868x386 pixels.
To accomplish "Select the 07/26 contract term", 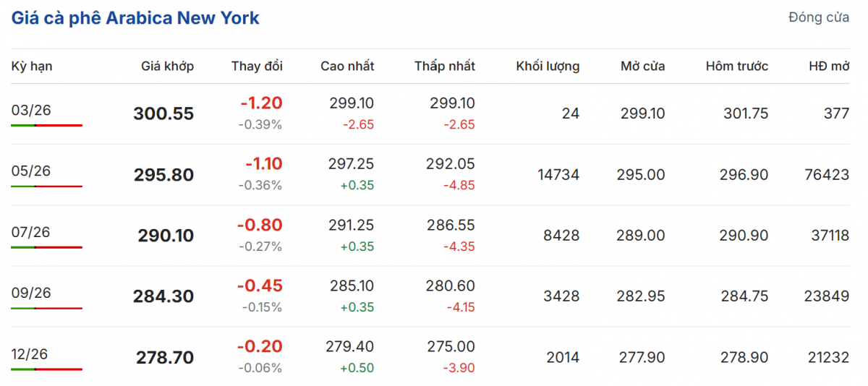I will (x=31, y=232).
